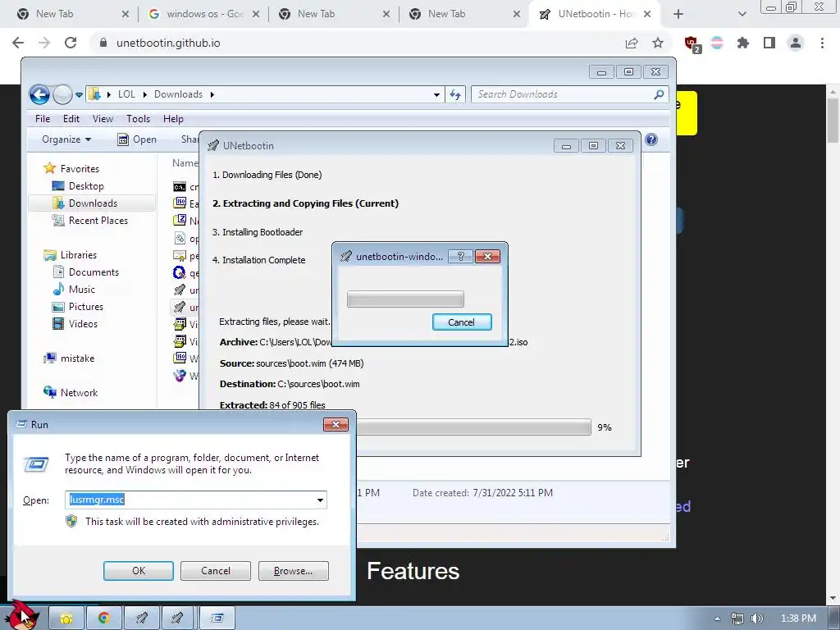Open Recent Places in Favorites
The width and height of the screenshot is (840, 630).
89,220
